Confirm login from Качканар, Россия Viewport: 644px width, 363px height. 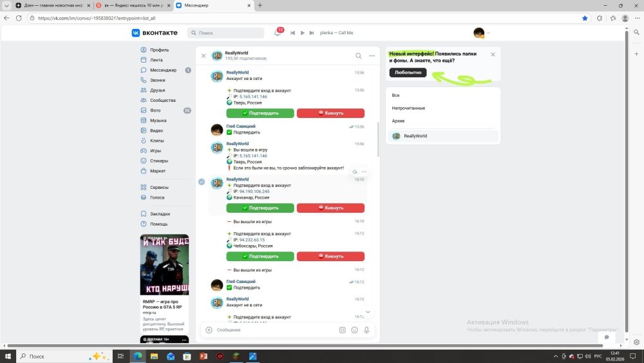click(260, 208)
